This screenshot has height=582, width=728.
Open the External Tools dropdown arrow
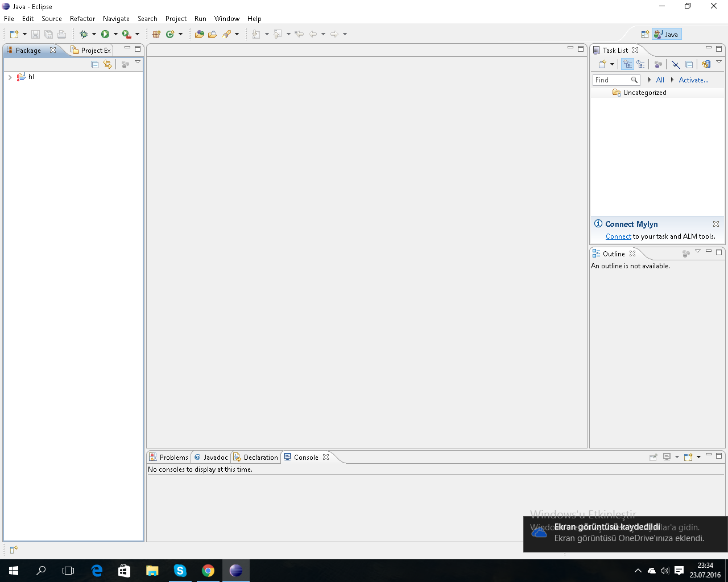pyautogui.click(x=137, y=34)
